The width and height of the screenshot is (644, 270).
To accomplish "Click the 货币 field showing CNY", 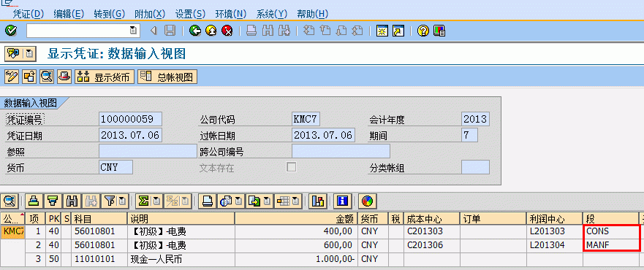I will click(115, 167).
